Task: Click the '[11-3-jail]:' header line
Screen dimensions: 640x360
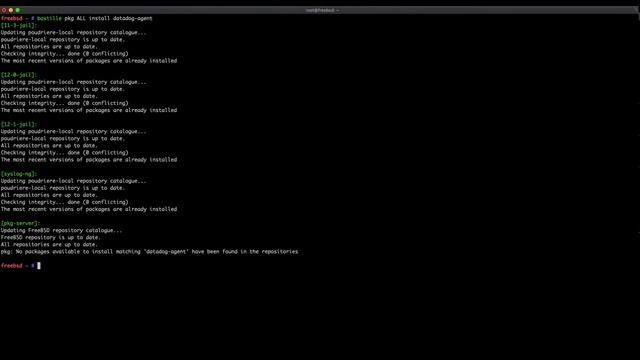Action: [x=19, y=25]
